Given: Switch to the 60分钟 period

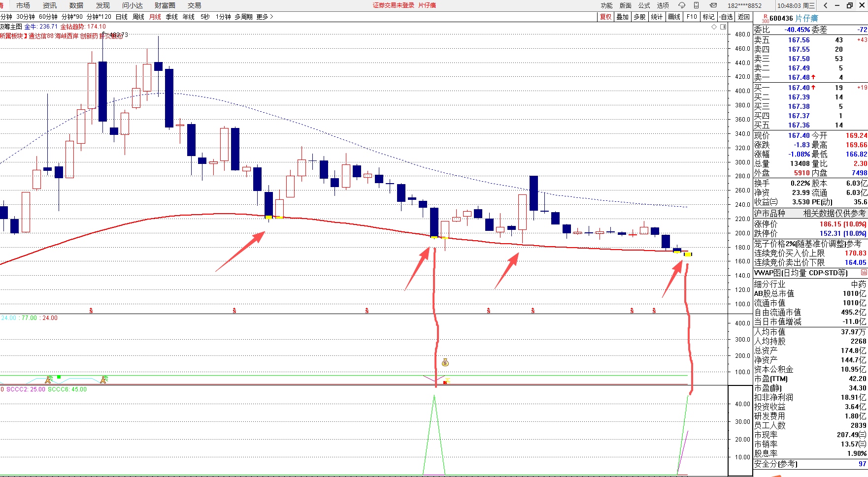Looking at the screenshot, I should tap(48, 17).
